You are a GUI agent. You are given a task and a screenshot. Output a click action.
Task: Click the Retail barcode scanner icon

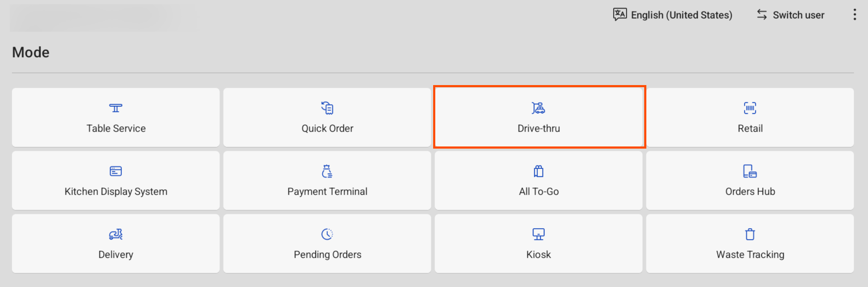coord(750,108)
